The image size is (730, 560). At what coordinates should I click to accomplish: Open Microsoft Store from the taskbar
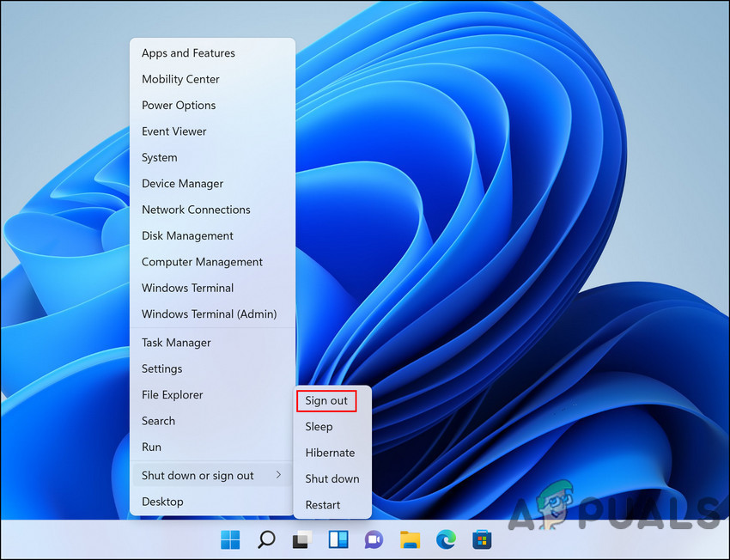483,540
